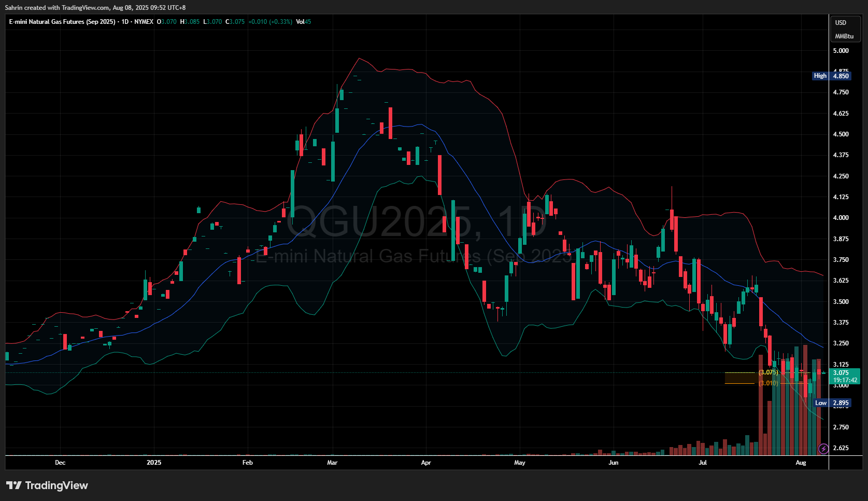Click the 3.375 price axis label

point(841,323)
